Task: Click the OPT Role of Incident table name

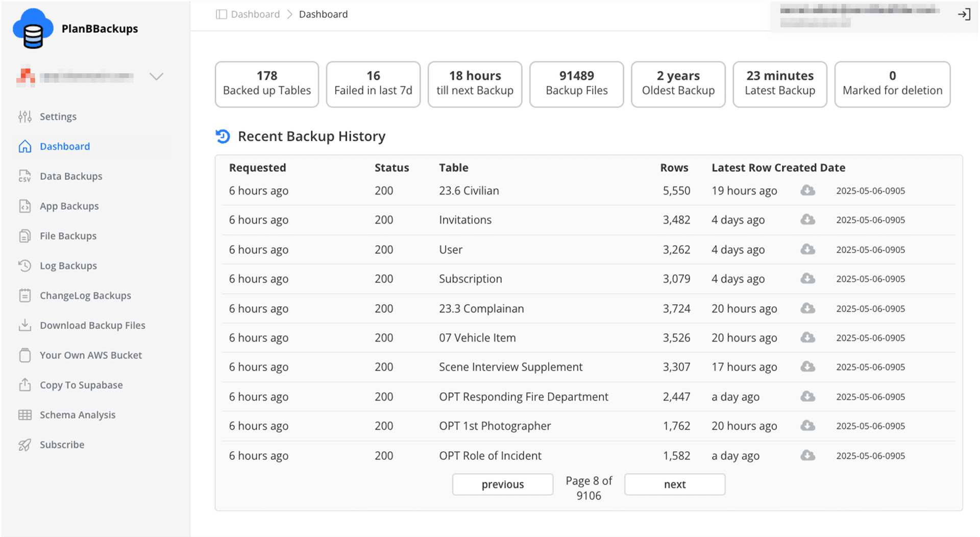Action: pos(490,455)
